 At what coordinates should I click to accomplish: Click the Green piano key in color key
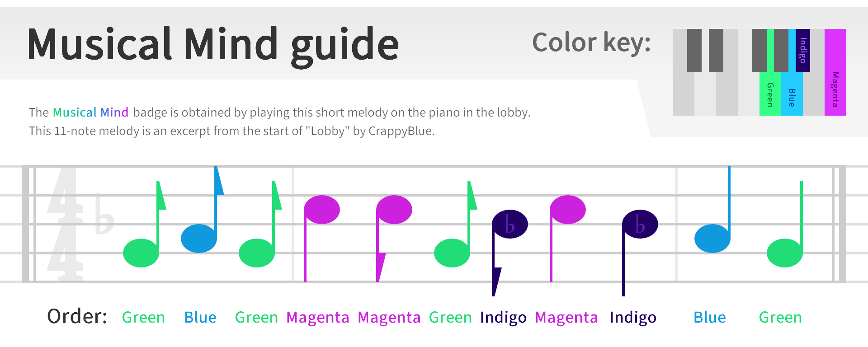coord(770,95)
